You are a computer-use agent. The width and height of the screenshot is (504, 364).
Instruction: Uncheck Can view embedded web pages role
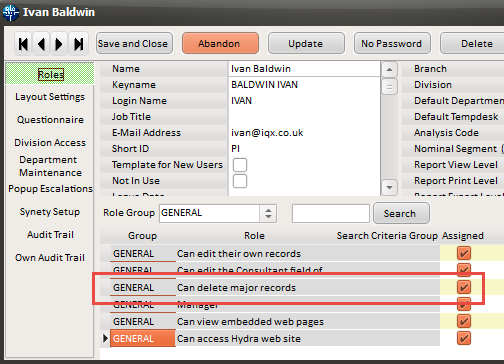[464, 321]
